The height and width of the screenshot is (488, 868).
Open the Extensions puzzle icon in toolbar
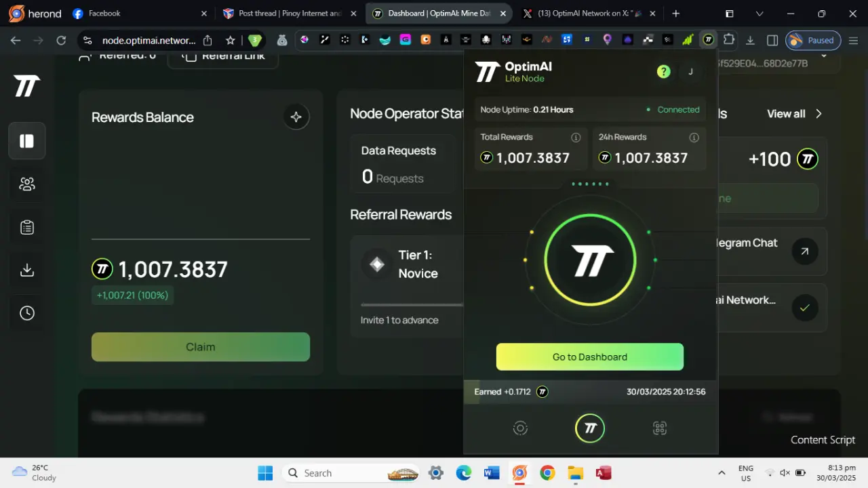pyautogui.click(x=728, y=40)
